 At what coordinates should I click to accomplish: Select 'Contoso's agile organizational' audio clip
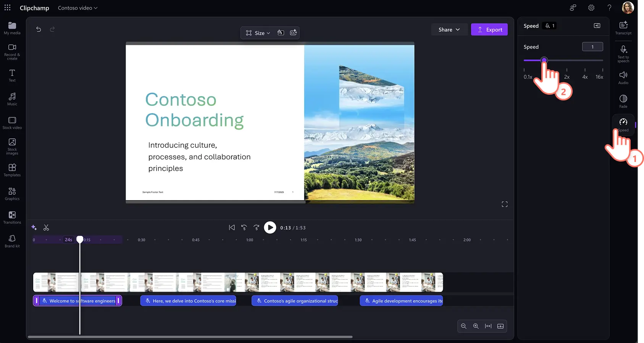click(295, 301)
